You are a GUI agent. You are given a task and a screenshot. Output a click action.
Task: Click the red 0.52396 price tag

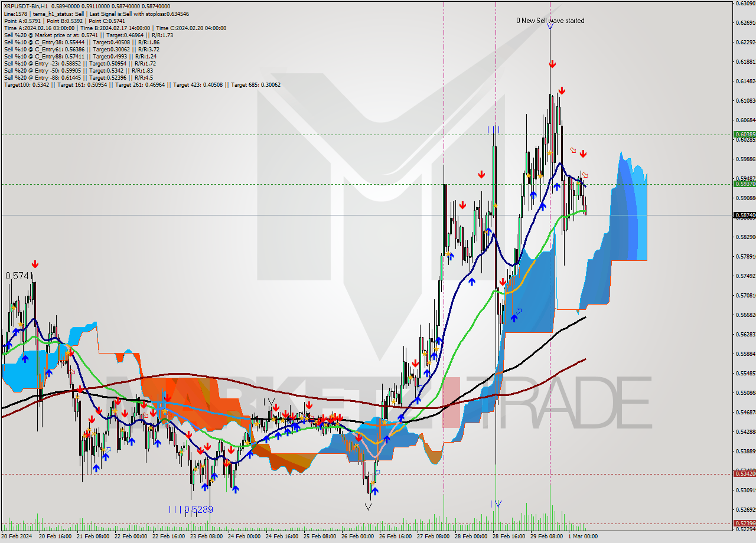(744, 524)
